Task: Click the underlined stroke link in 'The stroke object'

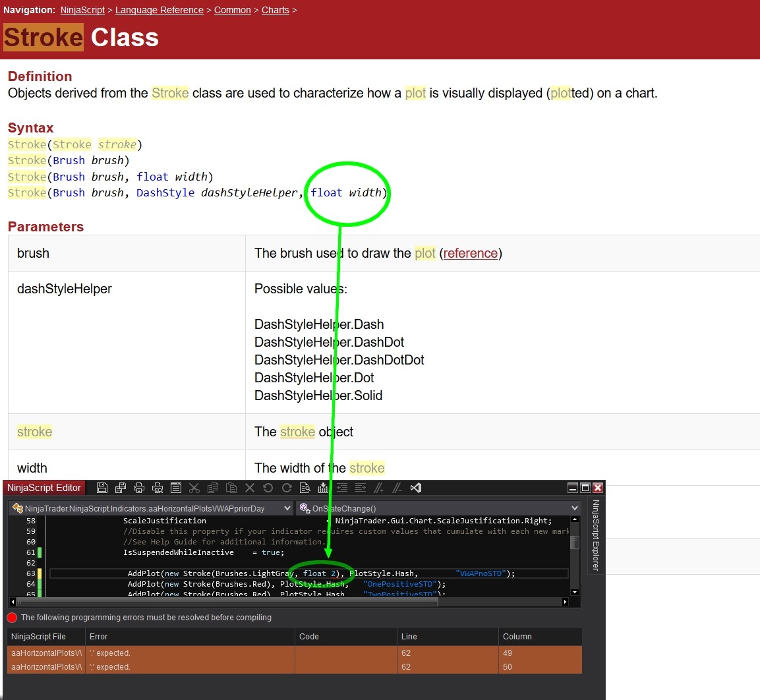Action: click(297, 432)
